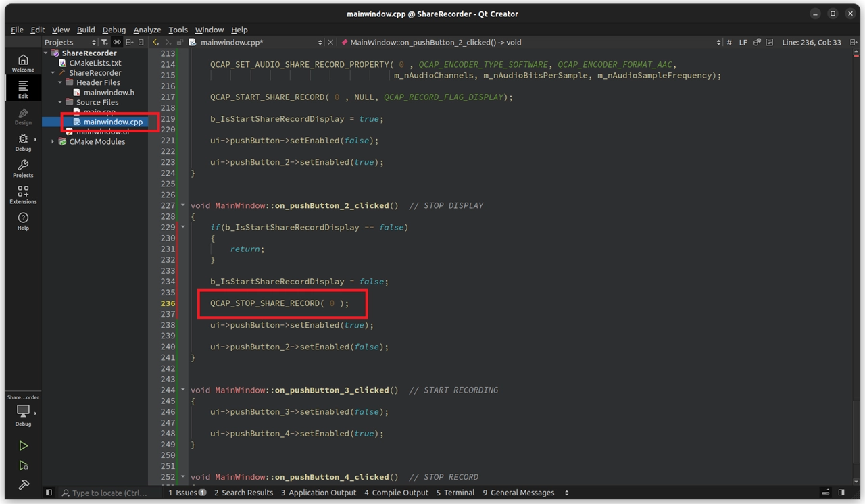Show the Issues output pane
865x504 pixels.
coord(187,493)
